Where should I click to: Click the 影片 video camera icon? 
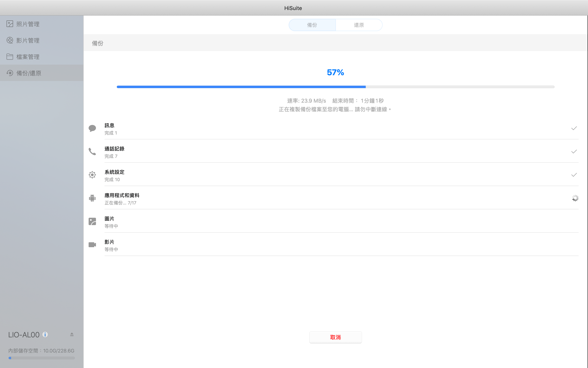(x=92, y=245)
